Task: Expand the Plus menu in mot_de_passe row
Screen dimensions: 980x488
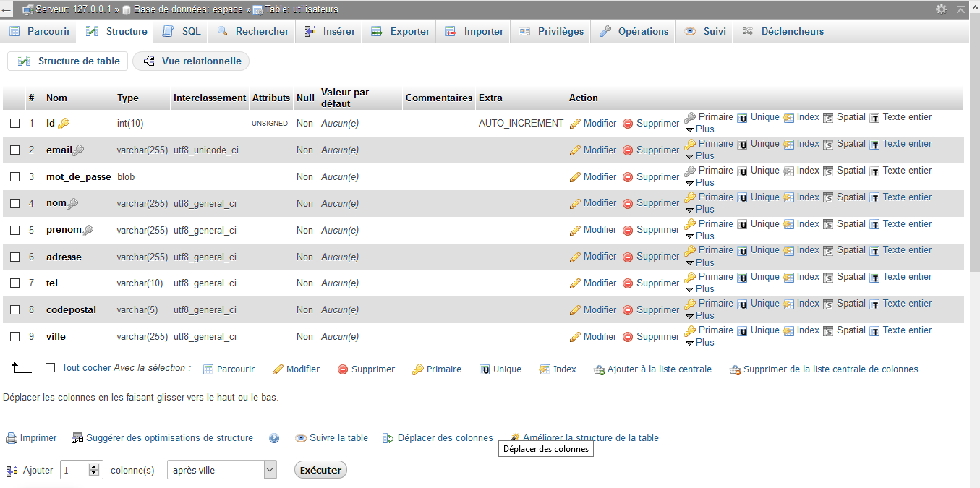Action: 699,183
